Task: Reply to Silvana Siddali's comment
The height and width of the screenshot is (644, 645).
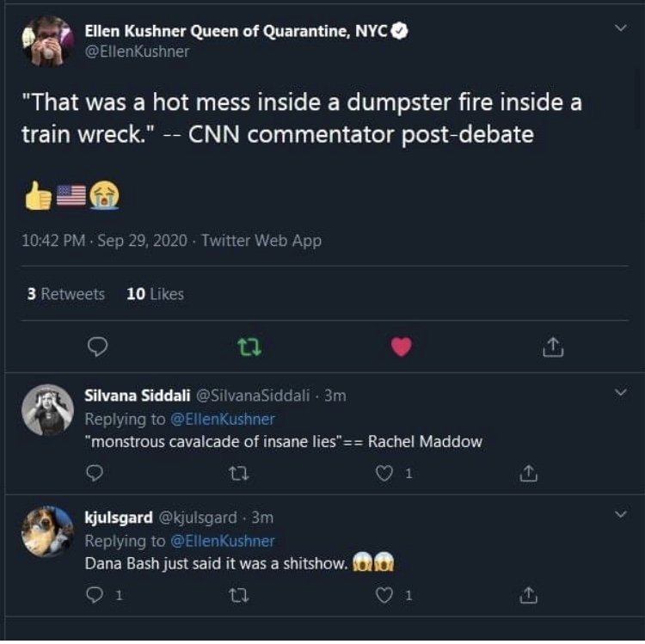Action: coord(95,472)
